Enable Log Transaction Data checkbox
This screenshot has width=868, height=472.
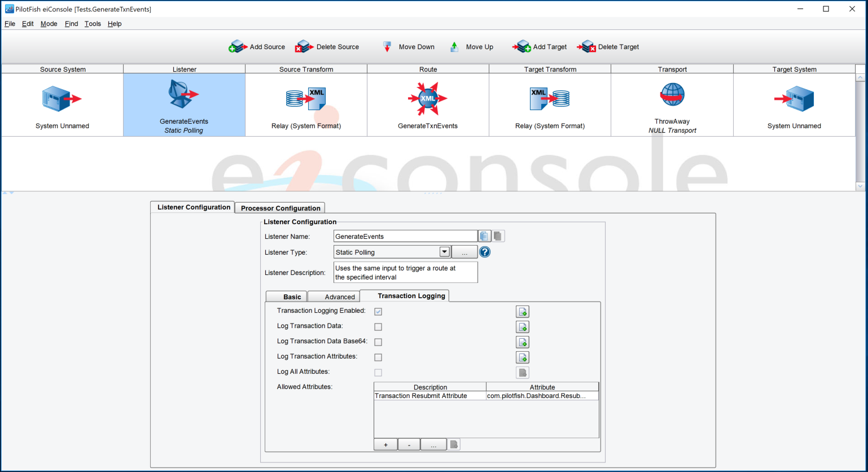tap(378, 327)
